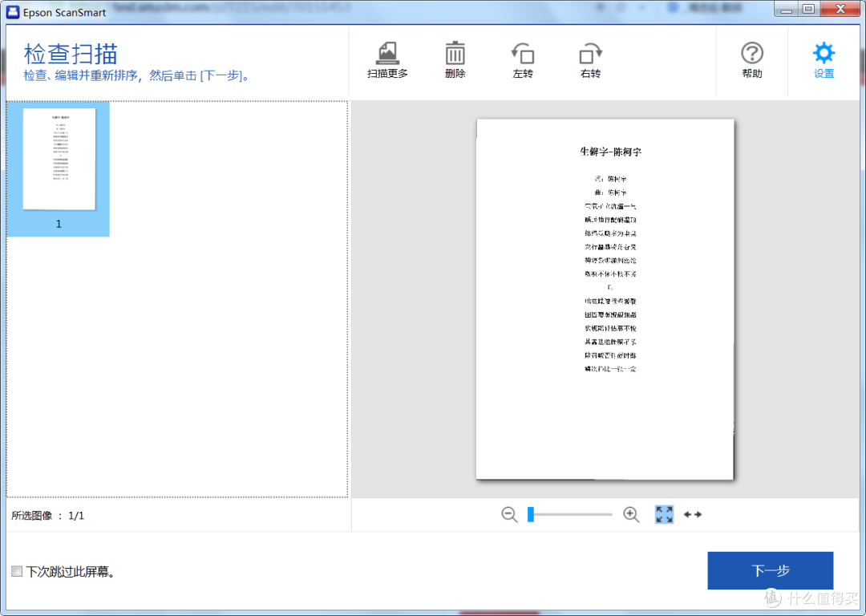Screen dimensions: 866x616
Task: Fit page to window icon
Action: [665, 514]
